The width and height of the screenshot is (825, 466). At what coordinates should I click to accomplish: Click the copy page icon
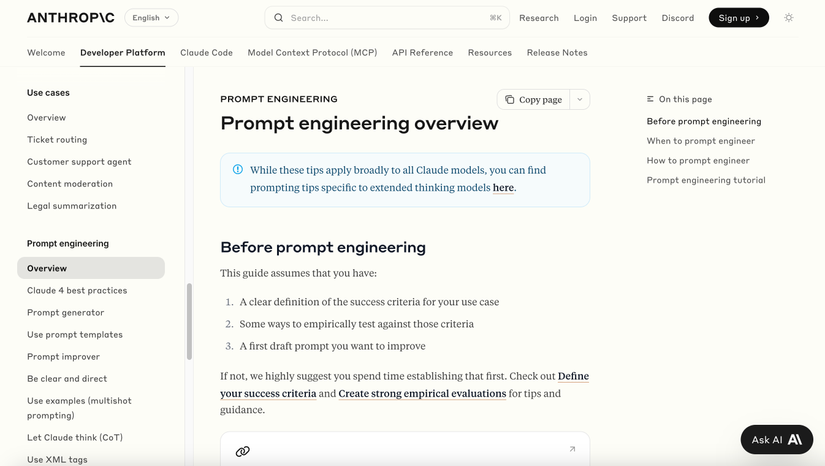509,99
